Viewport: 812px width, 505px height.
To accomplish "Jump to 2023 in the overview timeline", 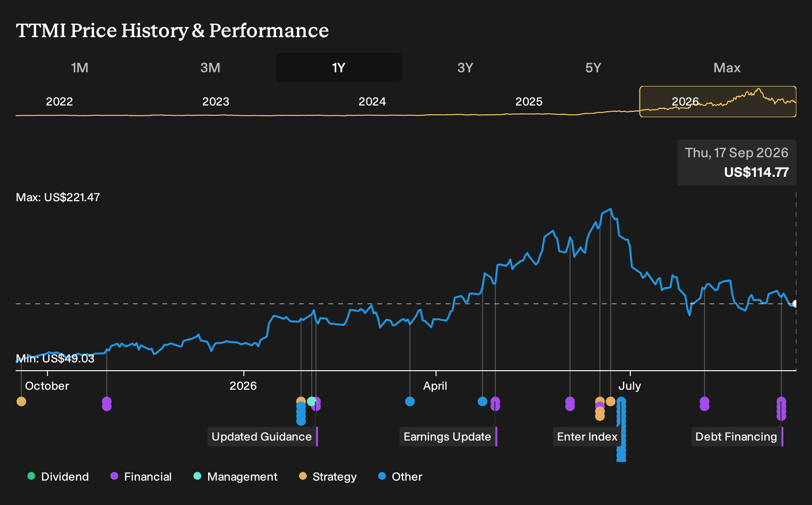I will 215,102.
